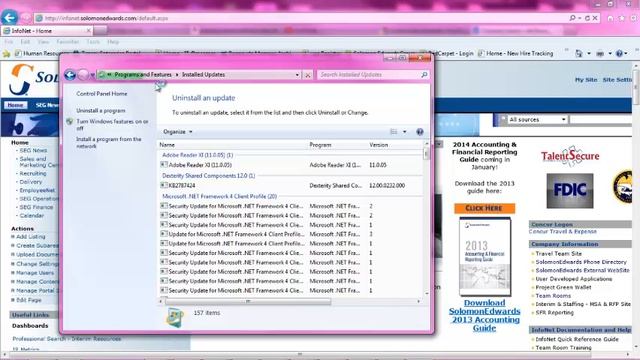Click the IE home icon
640x360 pixels.
point(610,18)
